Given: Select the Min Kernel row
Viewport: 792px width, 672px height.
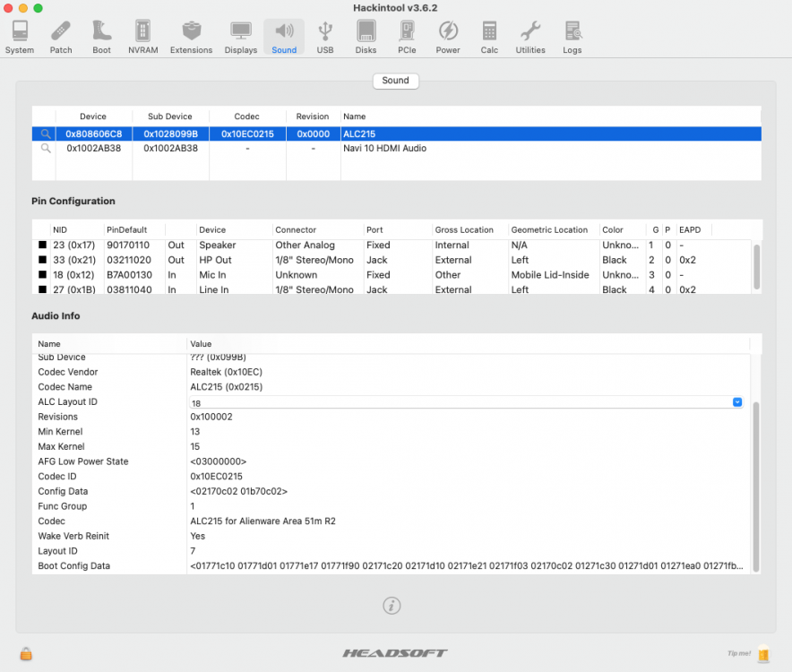Looking at the screenshot, I should pos(392,432).
